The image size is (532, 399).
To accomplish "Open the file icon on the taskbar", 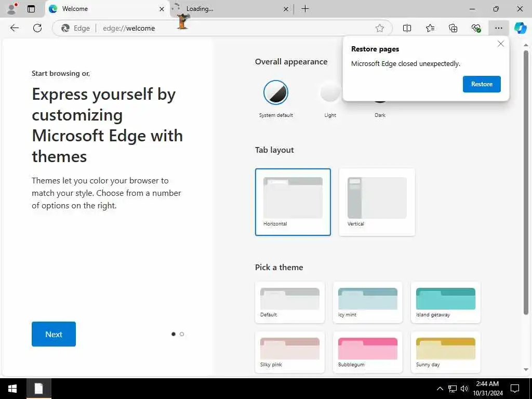I will click(38, 389).
